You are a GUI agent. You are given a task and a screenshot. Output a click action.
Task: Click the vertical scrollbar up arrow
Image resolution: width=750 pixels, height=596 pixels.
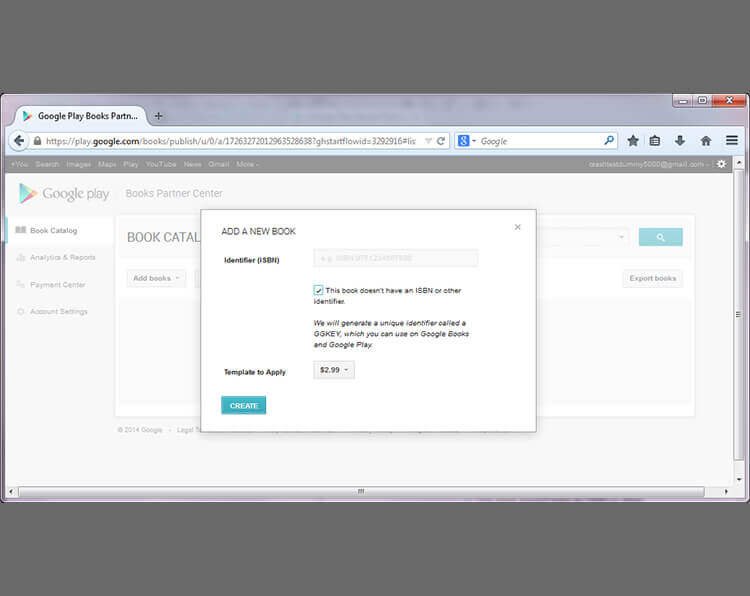pos(739,163)
